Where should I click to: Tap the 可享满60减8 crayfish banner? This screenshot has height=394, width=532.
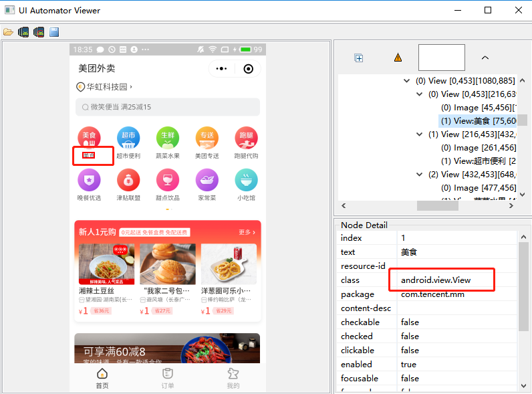click(167, 348)
